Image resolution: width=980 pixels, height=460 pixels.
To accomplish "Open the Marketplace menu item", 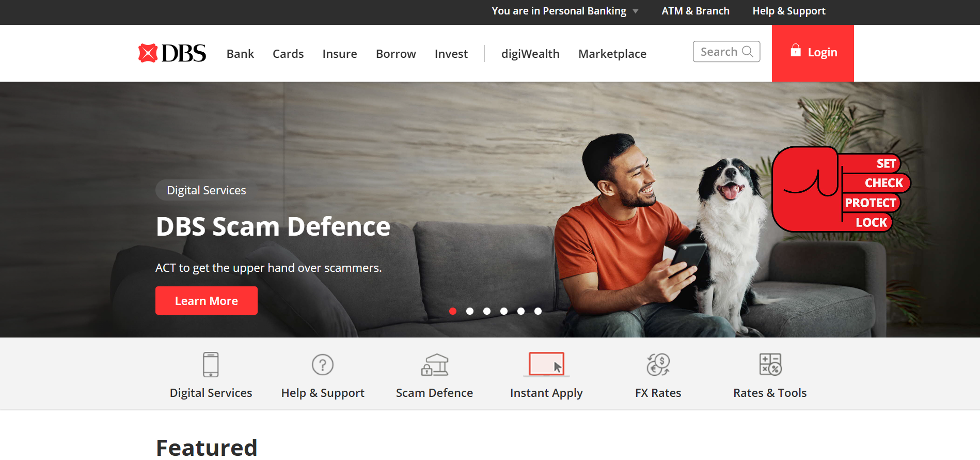I will coord(612,54).
